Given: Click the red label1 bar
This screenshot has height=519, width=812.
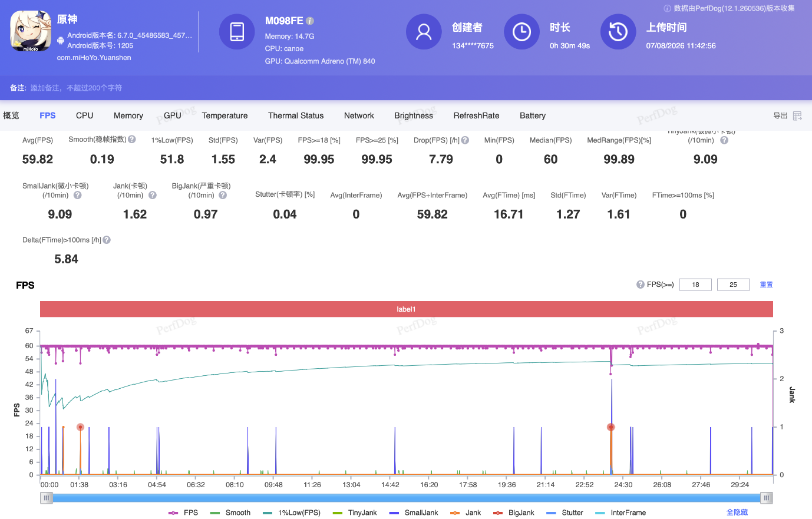Looking at the screenshot, I should pyautogui.click(x=407, y=309).
